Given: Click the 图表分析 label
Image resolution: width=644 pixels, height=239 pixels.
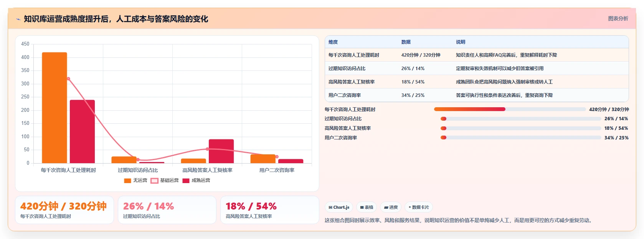Looking at the screenshot, I should coord(618,18).
